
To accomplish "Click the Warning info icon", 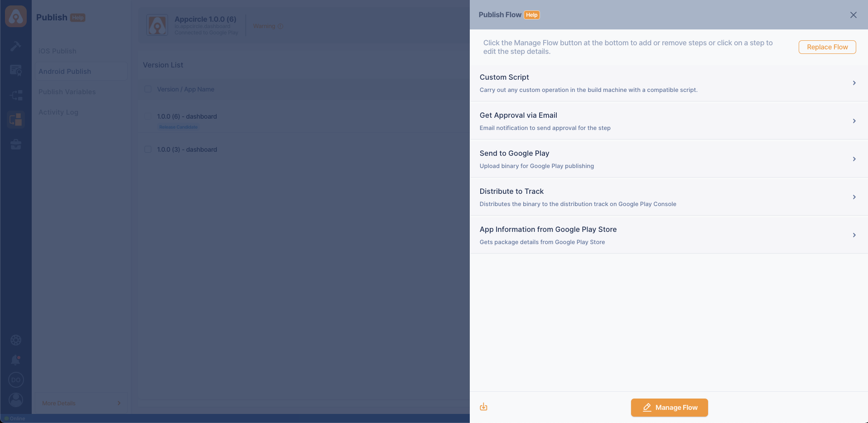I will tap(280, 26).
